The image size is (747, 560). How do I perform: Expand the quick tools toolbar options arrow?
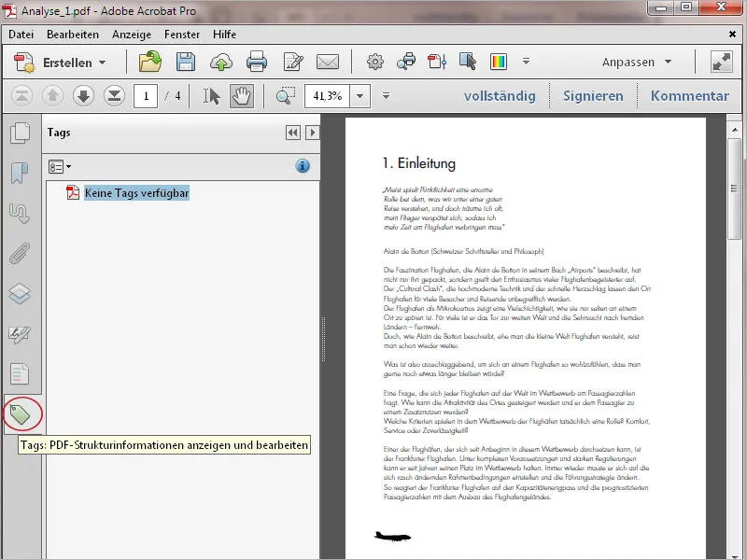pos(526,61)
